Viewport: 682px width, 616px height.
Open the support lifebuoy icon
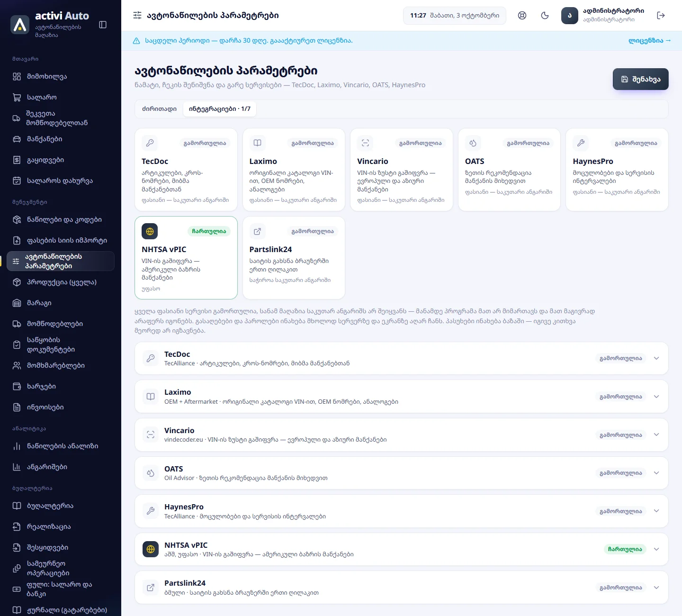pyautogui.click(x=522, y=16)
